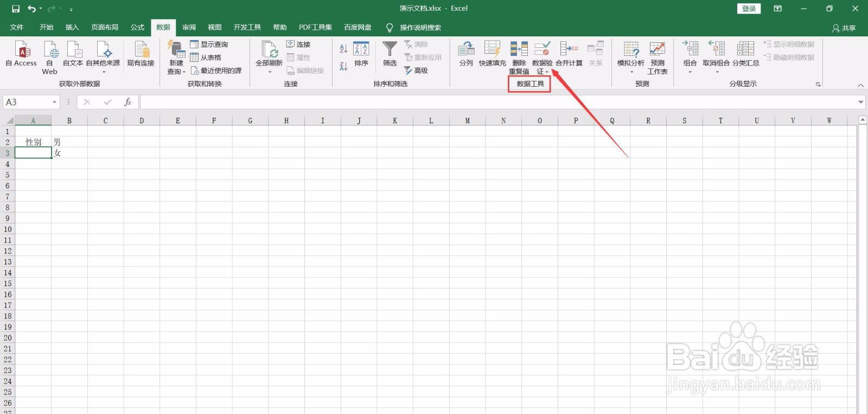Open the 百度网盘 tab

point(358,27)
